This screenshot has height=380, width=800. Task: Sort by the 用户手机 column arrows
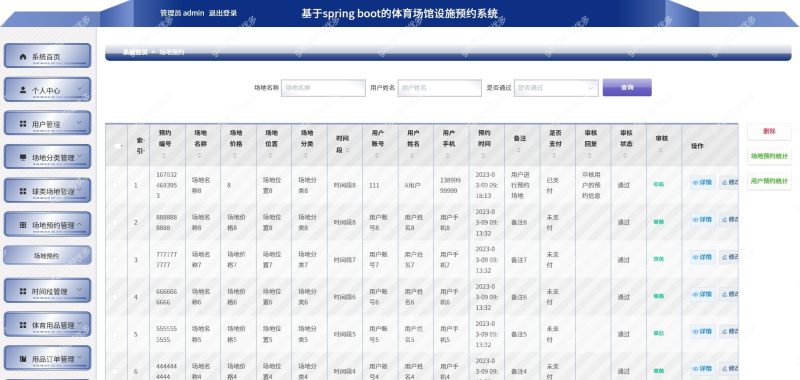click(x=448, y=156)
